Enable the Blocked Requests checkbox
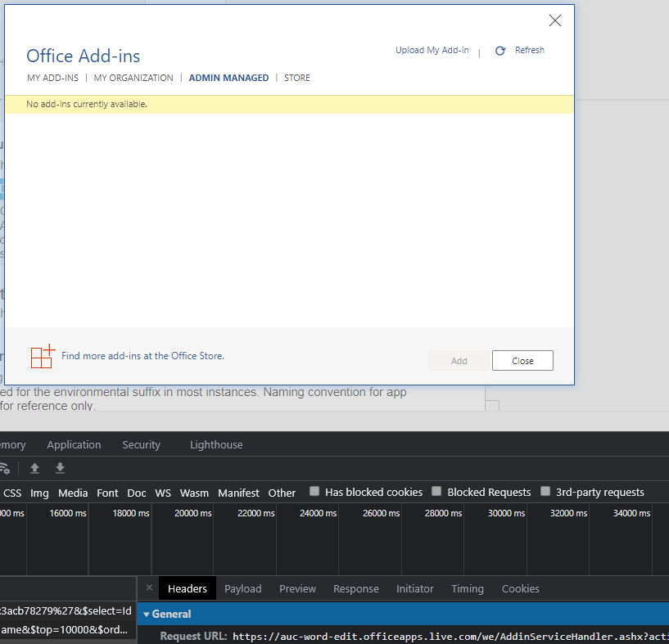 pos(436,491)
